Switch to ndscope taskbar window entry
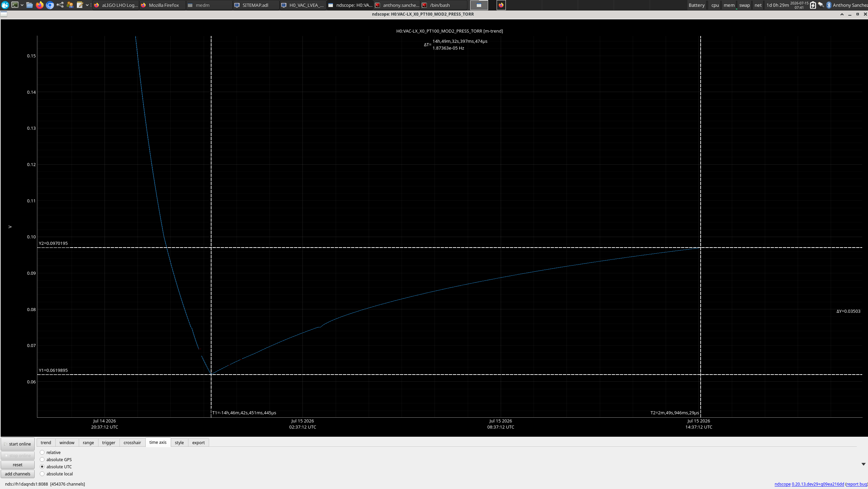 tap(350, 5)
